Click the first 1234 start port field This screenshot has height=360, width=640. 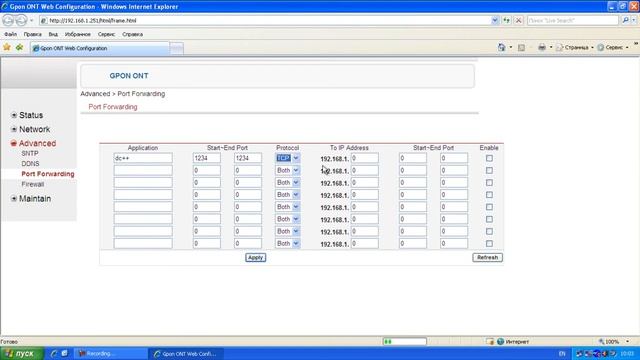207,158
